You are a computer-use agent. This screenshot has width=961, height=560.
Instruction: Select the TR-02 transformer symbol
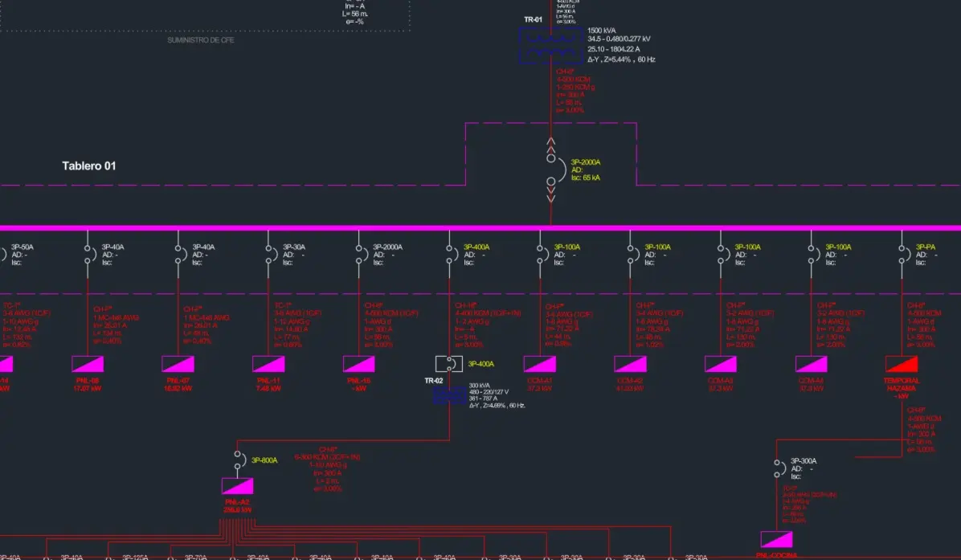[449, 395]
